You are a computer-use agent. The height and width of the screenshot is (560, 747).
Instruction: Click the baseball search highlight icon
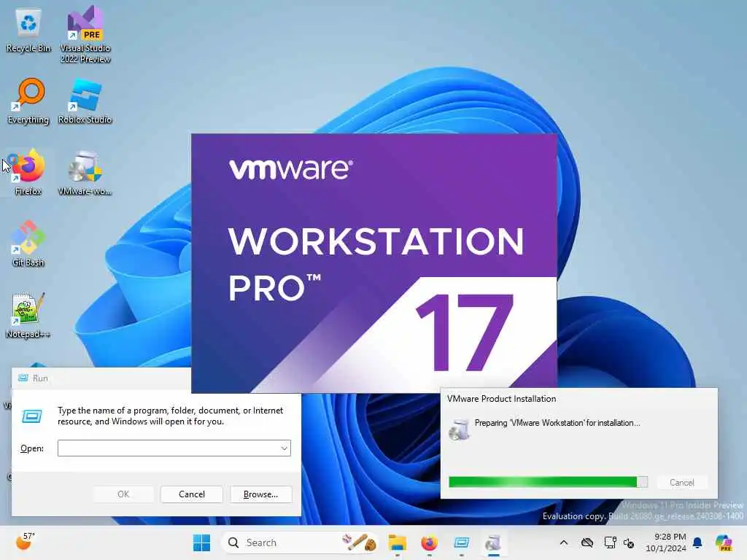click(360, 542)
